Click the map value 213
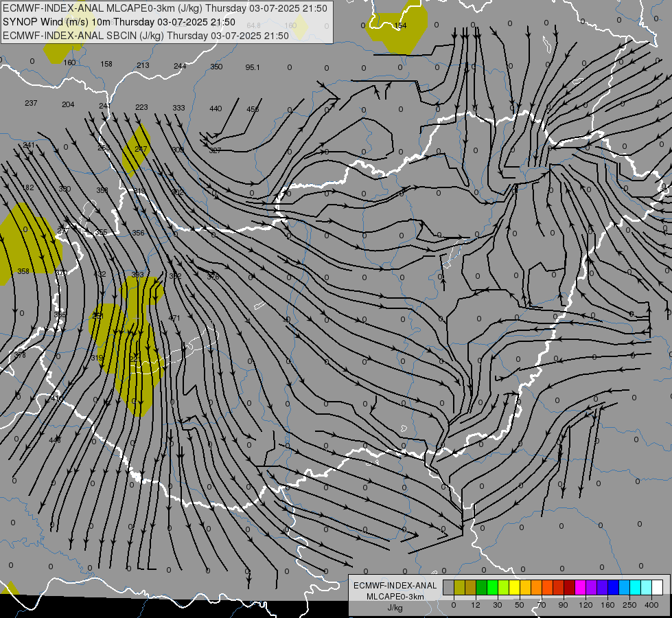 (x=143, y=65)
